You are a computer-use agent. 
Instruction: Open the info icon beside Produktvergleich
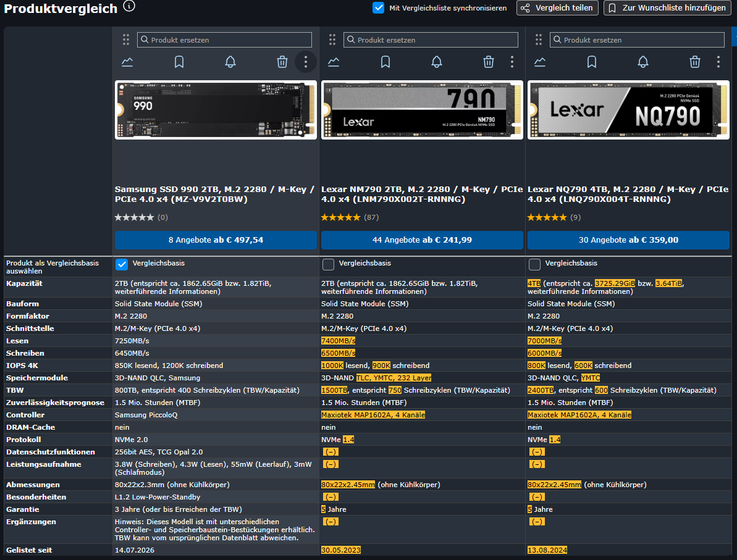pos(128,6)
